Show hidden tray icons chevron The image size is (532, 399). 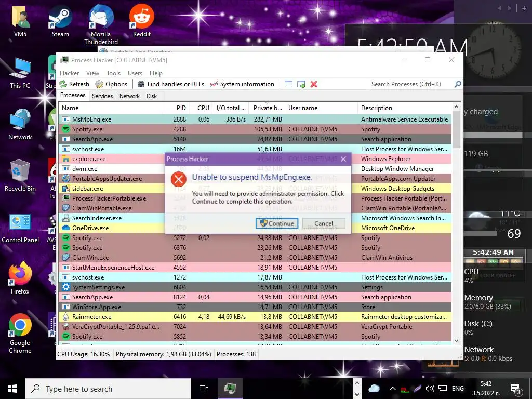coord(393,389)
